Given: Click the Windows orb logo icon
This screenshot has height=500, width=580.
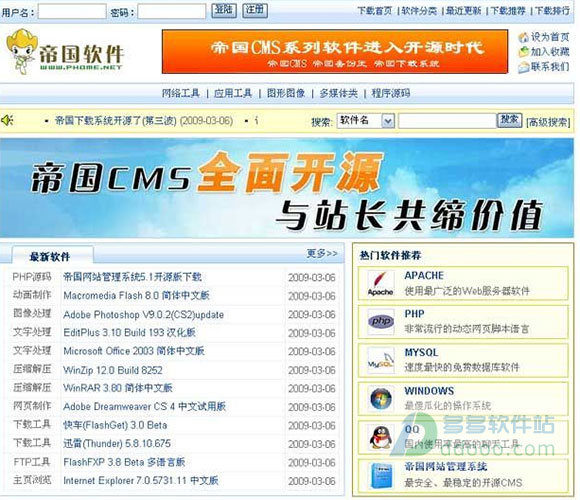Looking at the screenshot, I should point(381,399).
